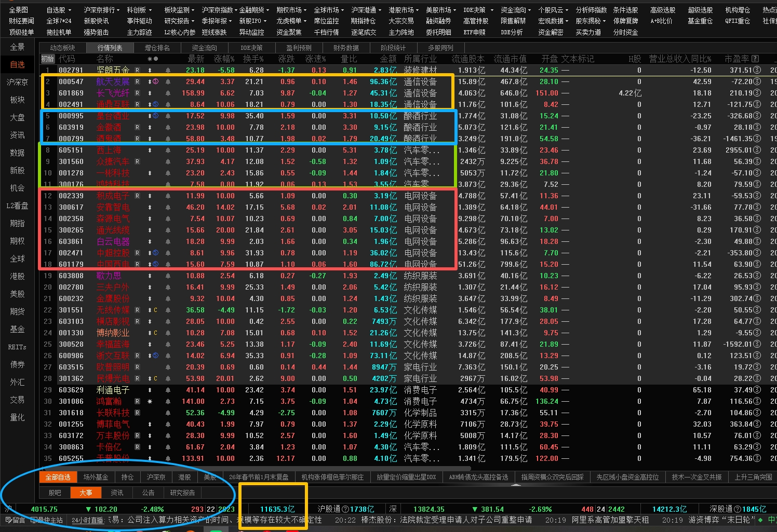Open 全景图 in the top toolbar
This screenshot has width=777, height=532.
(19, 10)
